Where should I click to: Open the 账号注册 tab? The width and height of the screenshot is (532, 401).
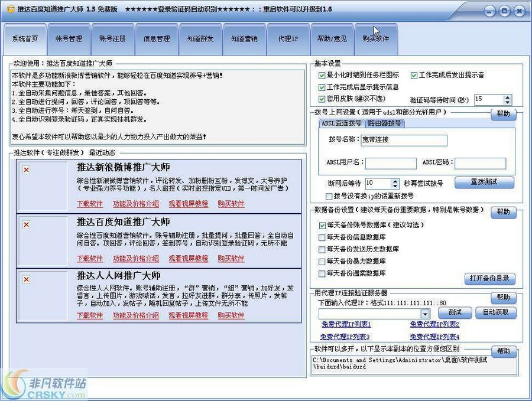click(113, 39)
